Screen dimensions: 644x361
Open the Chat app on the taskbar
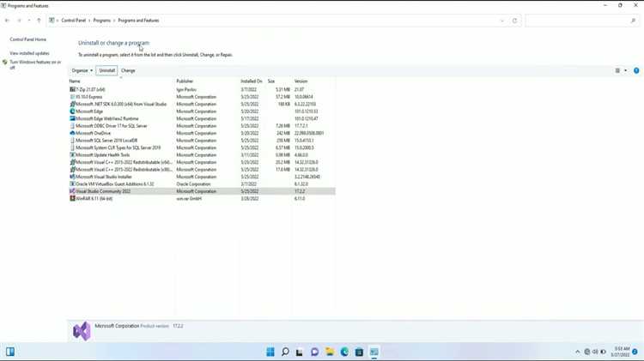click(314, 352)
